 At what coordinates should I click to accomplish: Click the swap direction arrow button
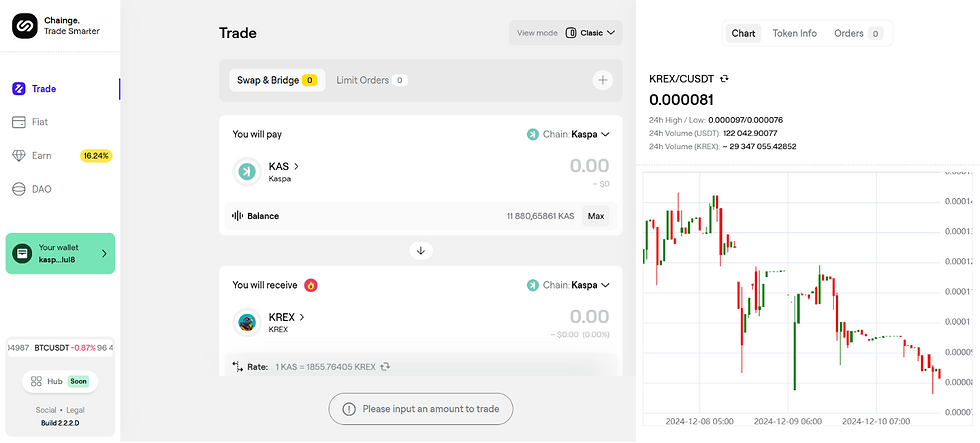tap(421, 251)
